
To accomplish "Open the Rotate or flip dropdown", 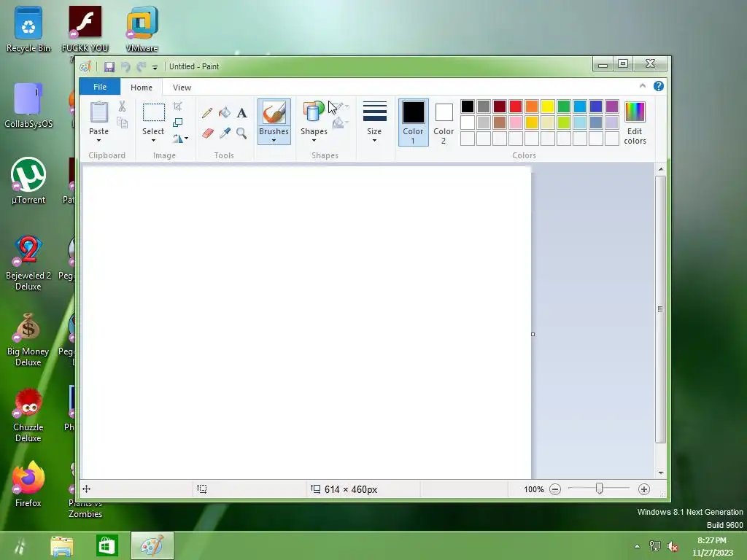I will [181, 139].
